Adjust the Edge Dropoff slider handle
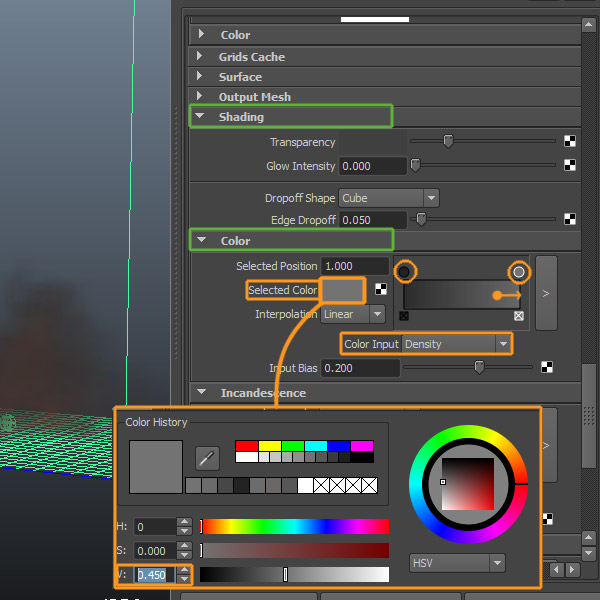This screenshot has height=600, width=600. coord(421,219)
